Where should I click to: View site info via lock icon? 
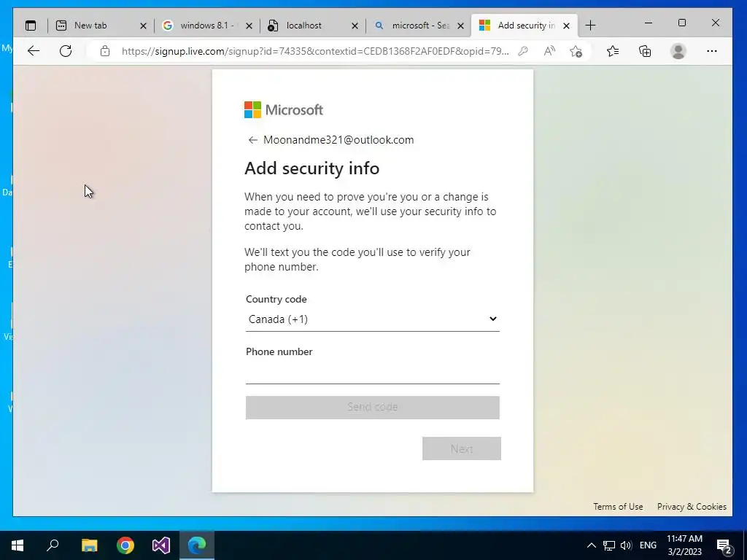point(105,51)
